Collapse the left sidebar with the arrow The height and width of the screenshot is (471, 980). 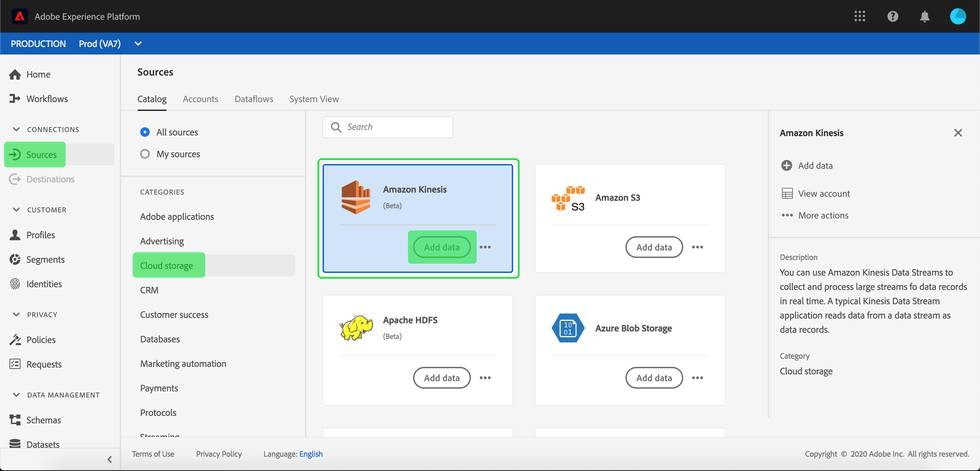[110, 459]
